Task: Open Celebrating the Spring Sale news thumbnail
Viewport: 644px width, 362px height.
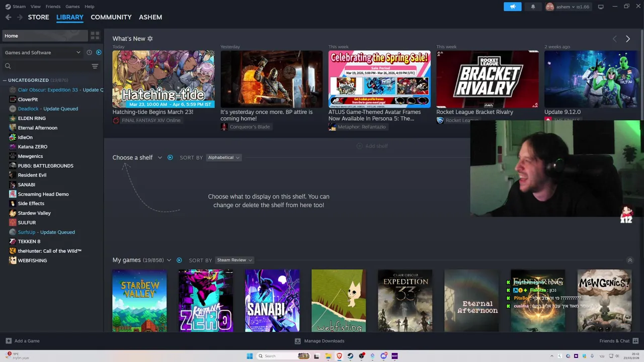Action: 379,79
